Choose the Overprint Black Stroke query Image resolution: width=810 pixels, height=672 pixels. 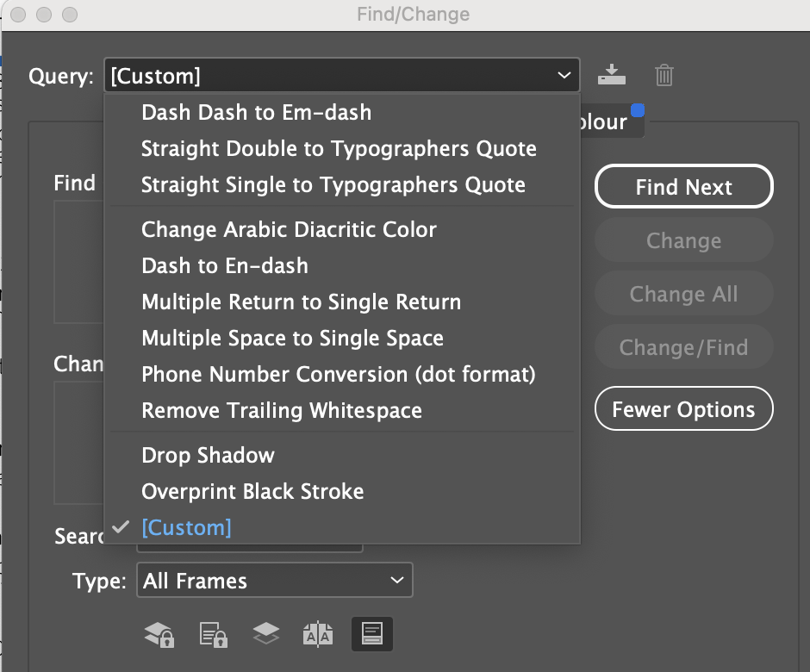pos(252,491)
